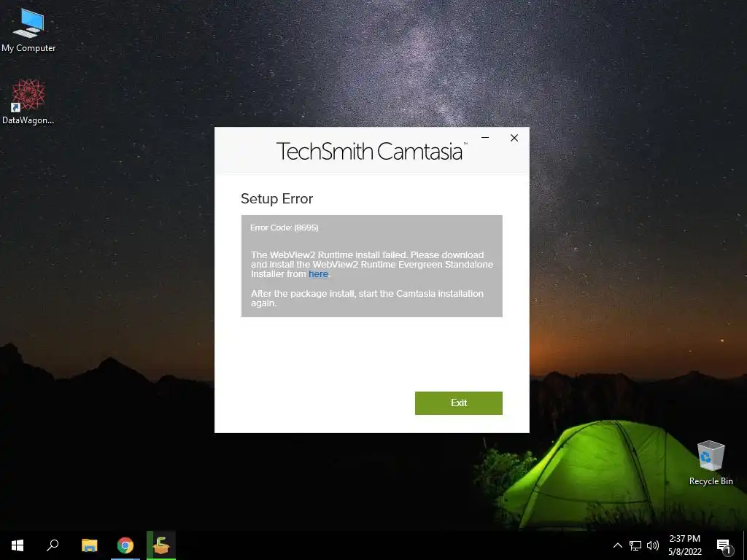Open taskbar search magnifier
This screenshot has width=747, height=560.
(53, 545)
